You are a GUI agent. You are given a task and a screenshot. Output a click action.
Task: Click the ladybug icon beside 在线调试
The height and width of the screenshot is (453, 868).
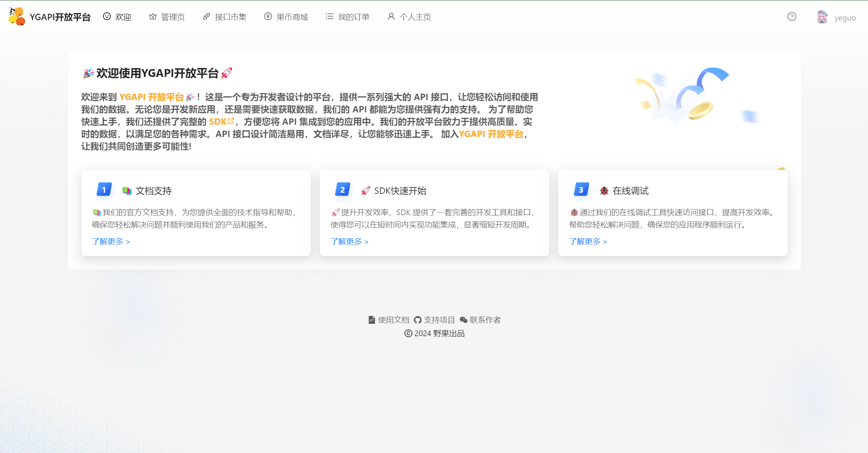pyautogui.click(x=604, y=191)
